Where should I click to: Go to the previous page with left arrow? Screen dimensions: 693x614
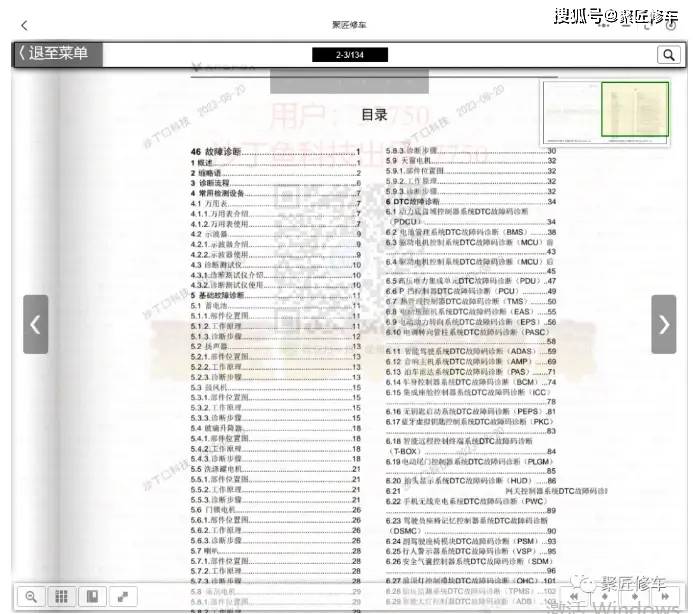click(x=35, y=324)
